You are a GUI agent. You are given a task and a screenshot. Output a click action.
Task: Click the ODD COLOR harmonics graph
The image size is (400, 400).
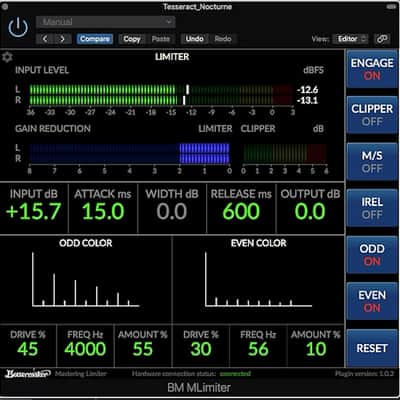[x=86, y=280]
